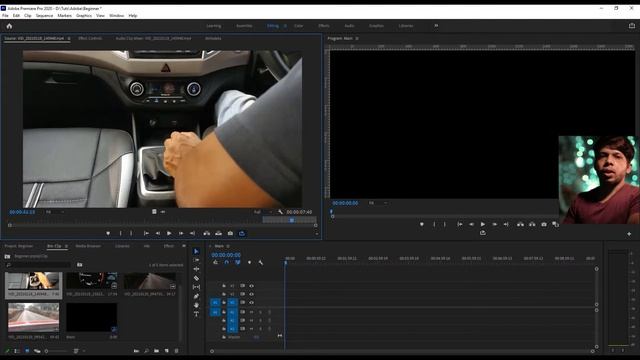640x360 pixels.
Task: Toggle V1 track output eye
Action: (251, 302)
